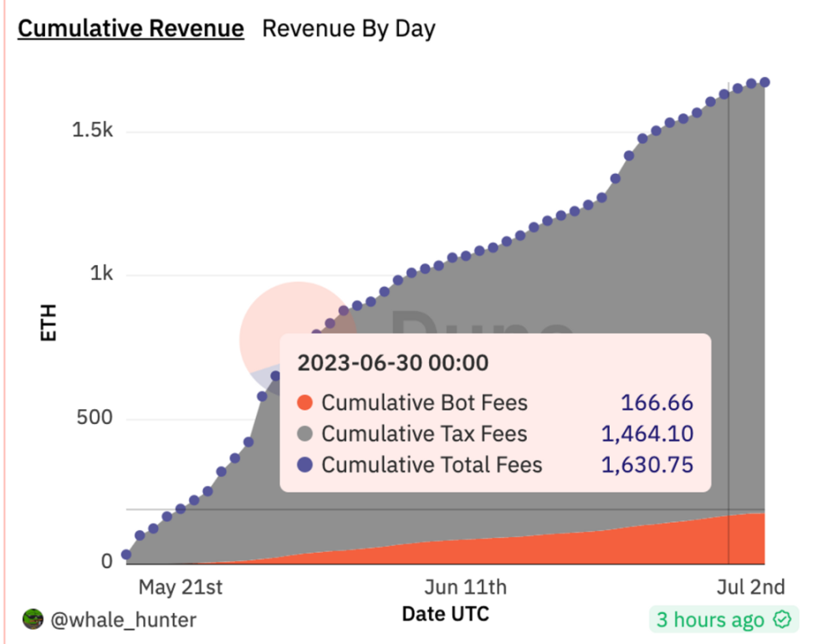The image size is (813, 644).
Task: Click the 1,630.75 total fees value
Action: point(647,464)
